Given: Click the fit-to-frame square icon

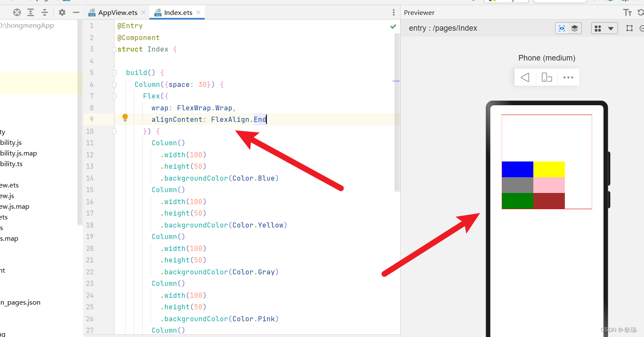Looking at the screenshot, I should (630, 29).
